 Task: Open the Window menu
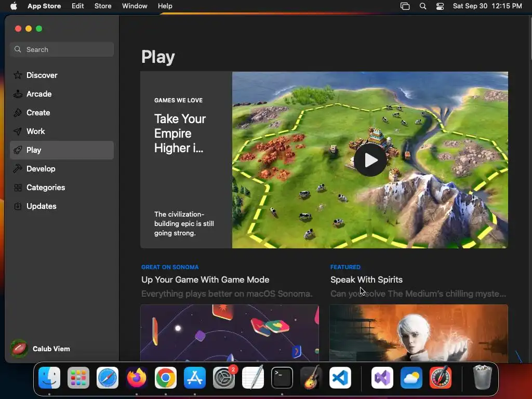pyautogui.click(x=135, y=6)
